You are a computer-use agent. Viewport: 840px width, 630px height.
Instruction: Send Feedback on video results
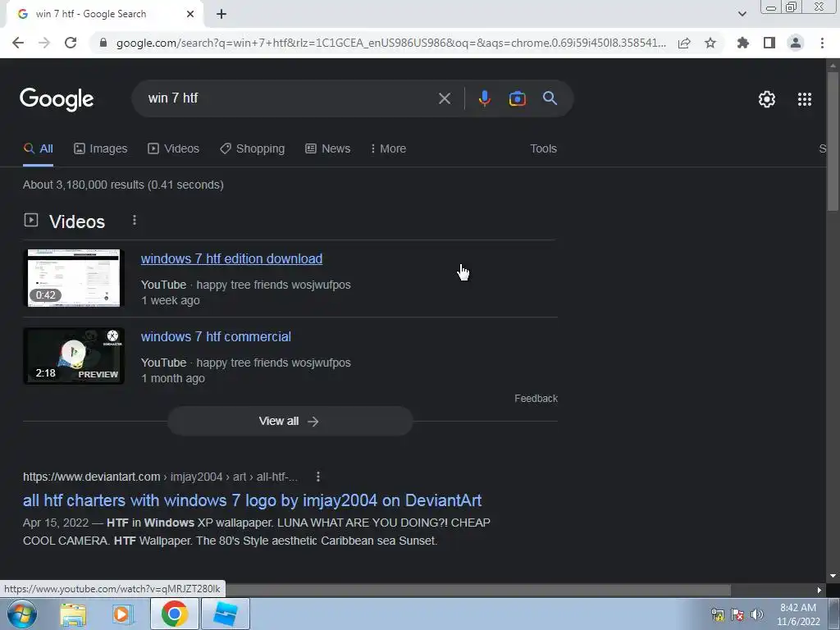click(x=536, y=398)
